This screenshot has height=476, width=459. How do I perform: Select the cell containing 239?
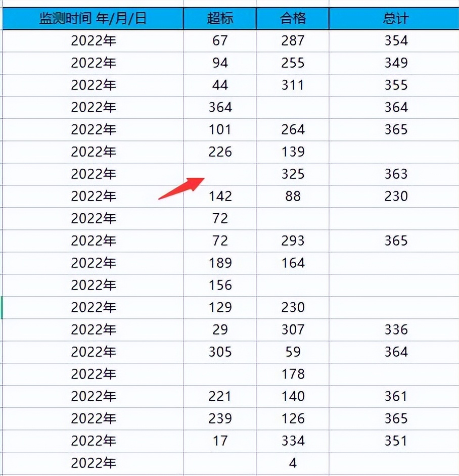coord(220,418)
